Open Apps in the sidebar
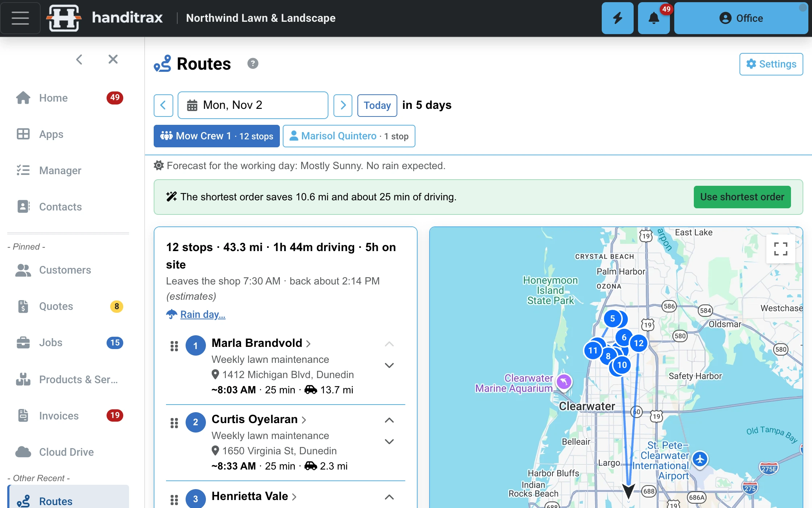 click(68, 134)
